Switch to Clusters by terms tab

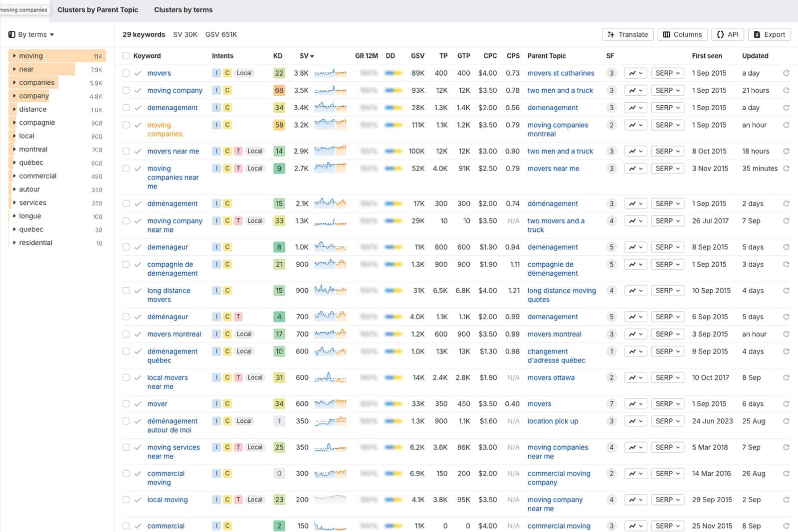click(x=183, y=10)
